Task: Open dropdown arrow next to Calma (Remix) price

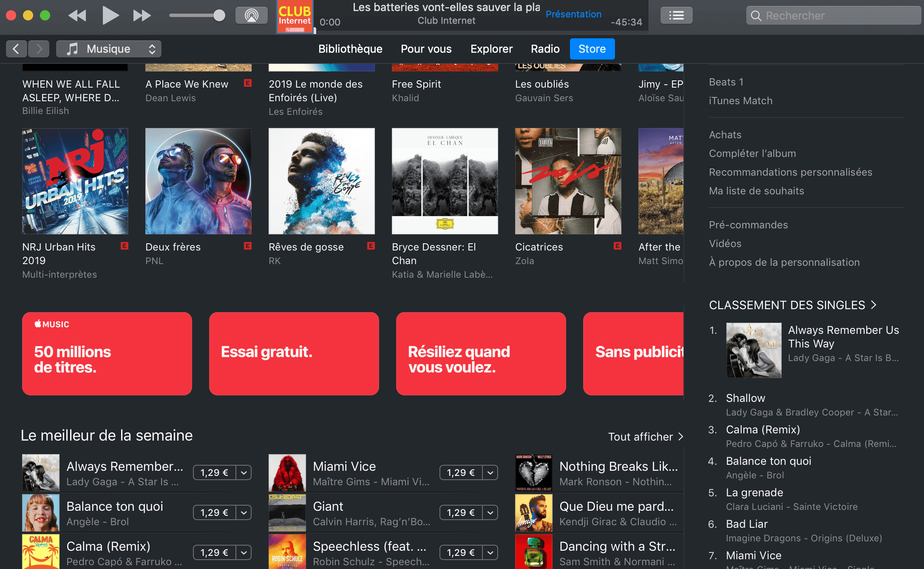Action: tap(244, 552)
